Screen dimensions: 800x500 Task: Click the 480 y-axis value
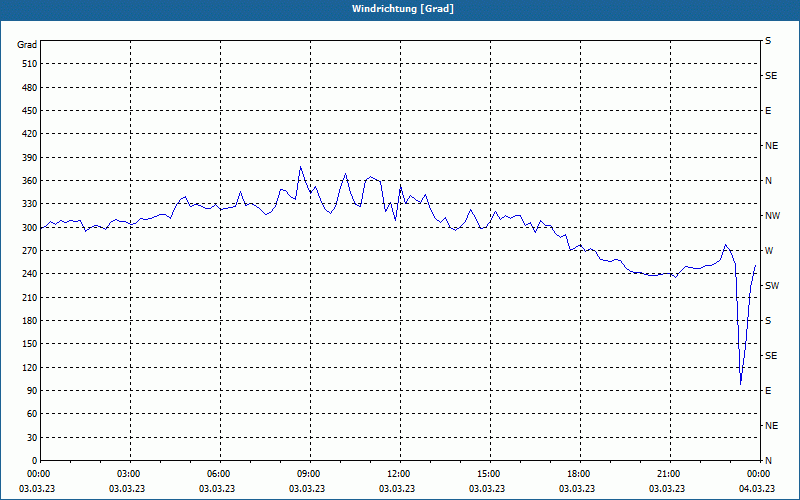point(30,88)
